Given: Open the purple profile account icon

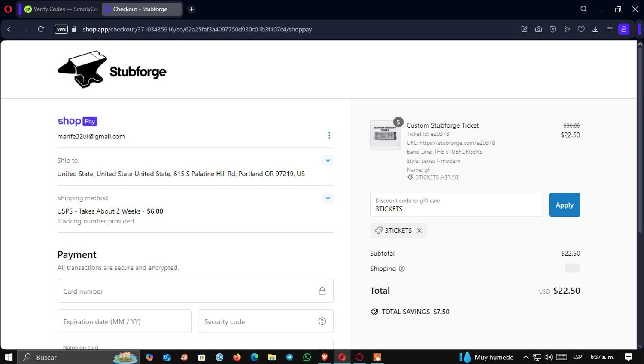Looking at the screenshot, I should click(x=624, y=29).
